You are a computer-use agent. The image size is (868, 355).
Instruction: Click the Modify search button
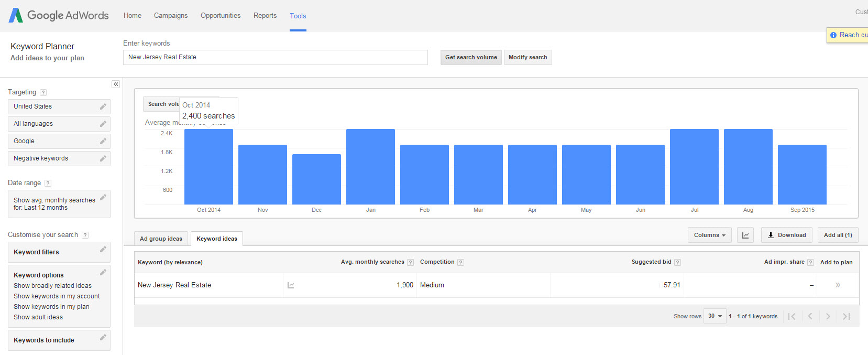coord(528,57)
